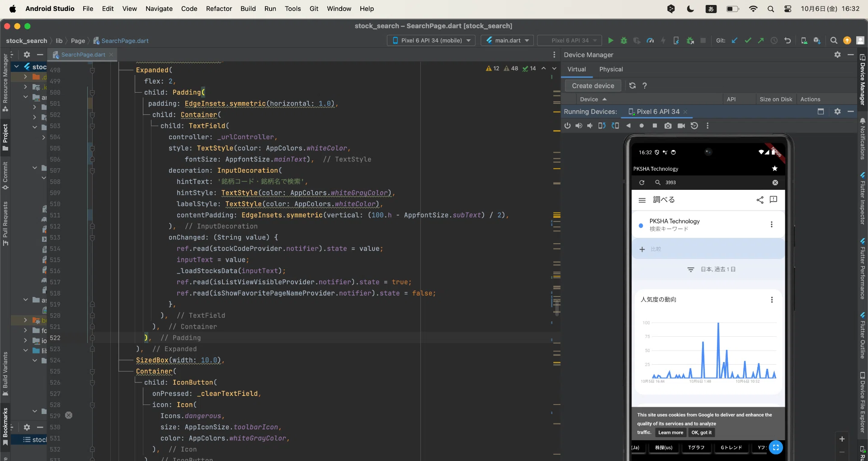Rotate emulator left icon
The height and width of the screenshot is (461, 868).
click(602, 126)
